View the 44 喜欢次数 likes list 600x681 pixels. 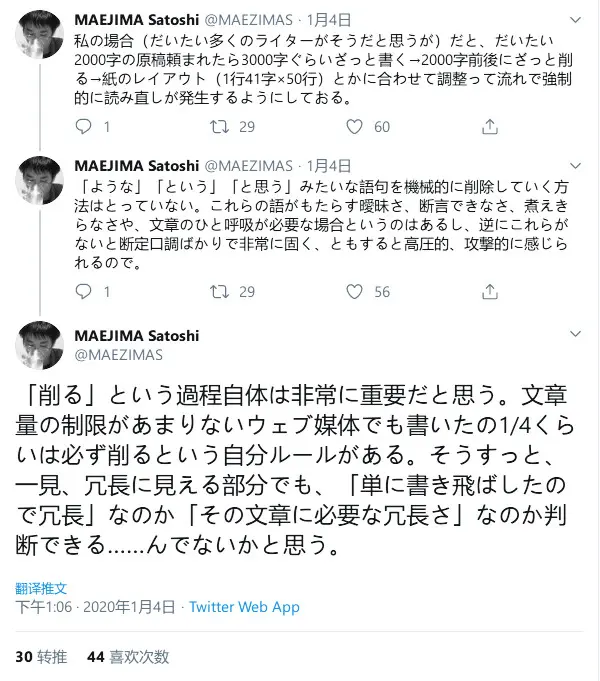coord(128,657)
